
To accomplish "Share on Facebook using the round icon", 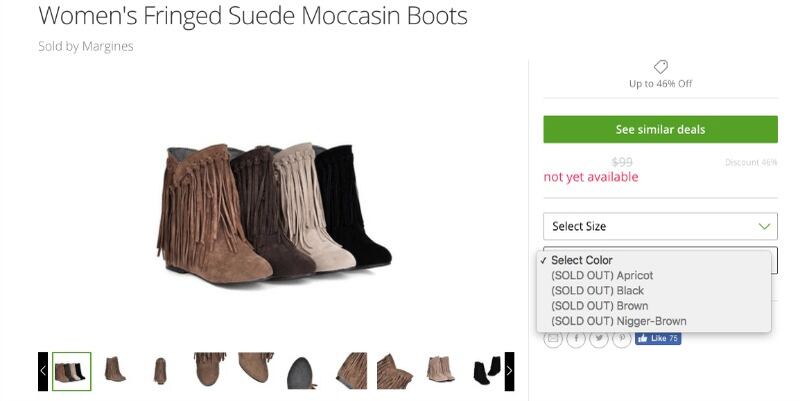I will pyautogui.click(x=577, y=339).
